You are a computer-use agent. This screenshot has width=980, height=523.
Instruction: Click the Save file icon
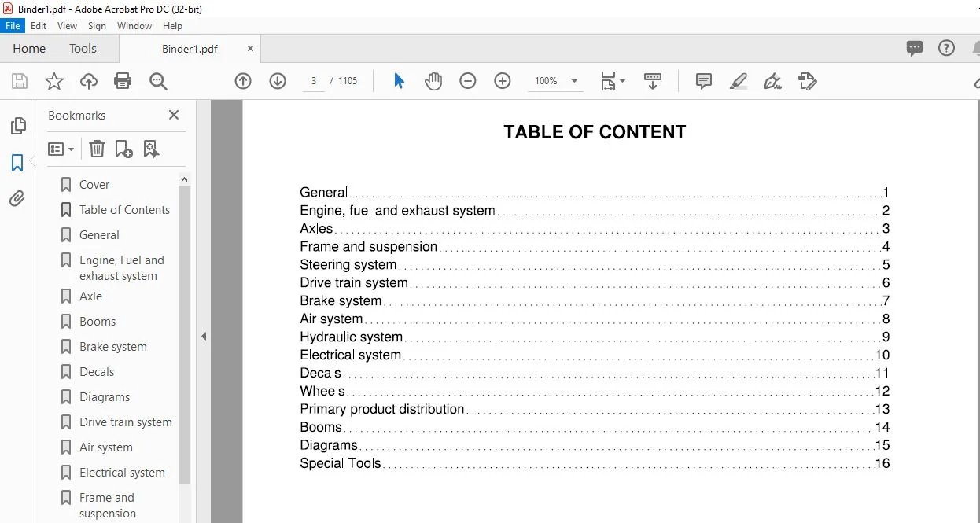pyautogui.click(x=20, y=81)
